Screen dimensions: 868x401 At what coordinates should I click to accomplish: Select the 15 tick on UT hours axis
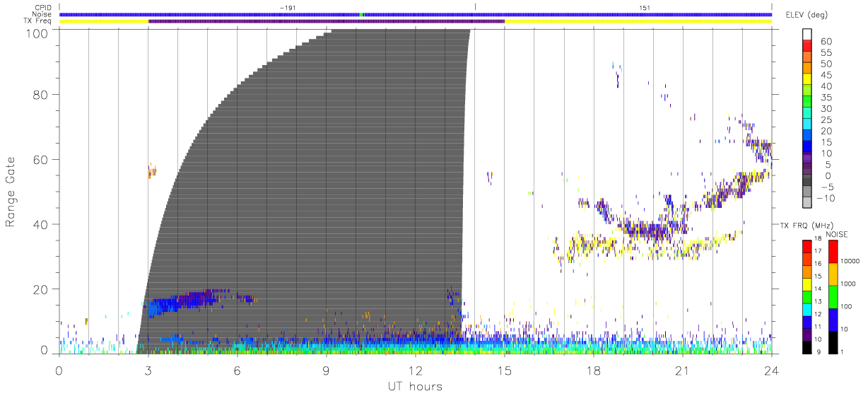tap(505, 371)
